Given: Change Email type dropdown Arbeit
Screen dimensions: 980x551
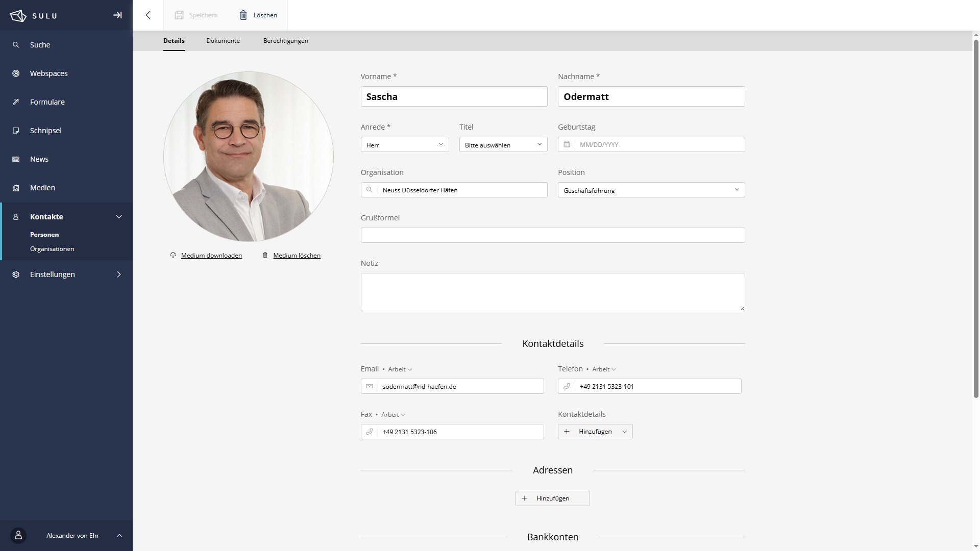Looking at the screenshot, I should tap(400, 369).
